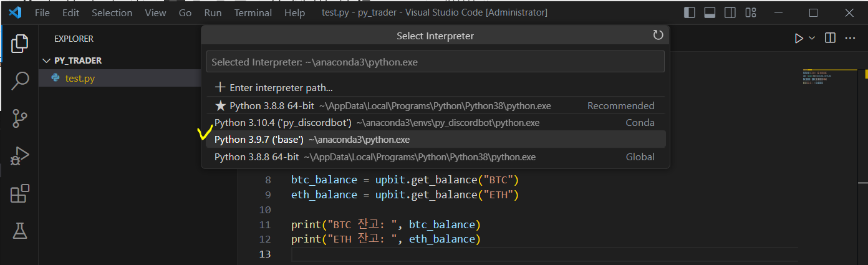
Task: Open the Go menu
Action: [x=185, y=12]
